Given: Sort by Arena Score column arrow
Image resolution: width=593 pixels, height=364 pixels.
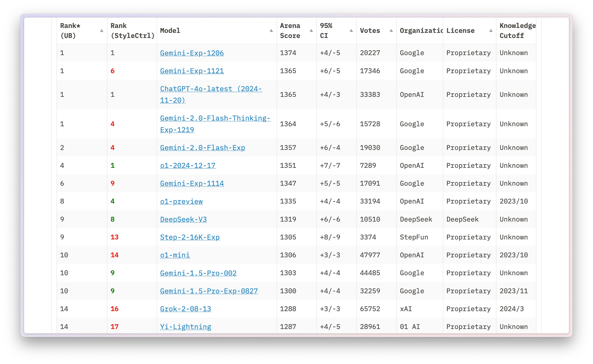Looking at the screenshot, I should click(x=311, y=31).
